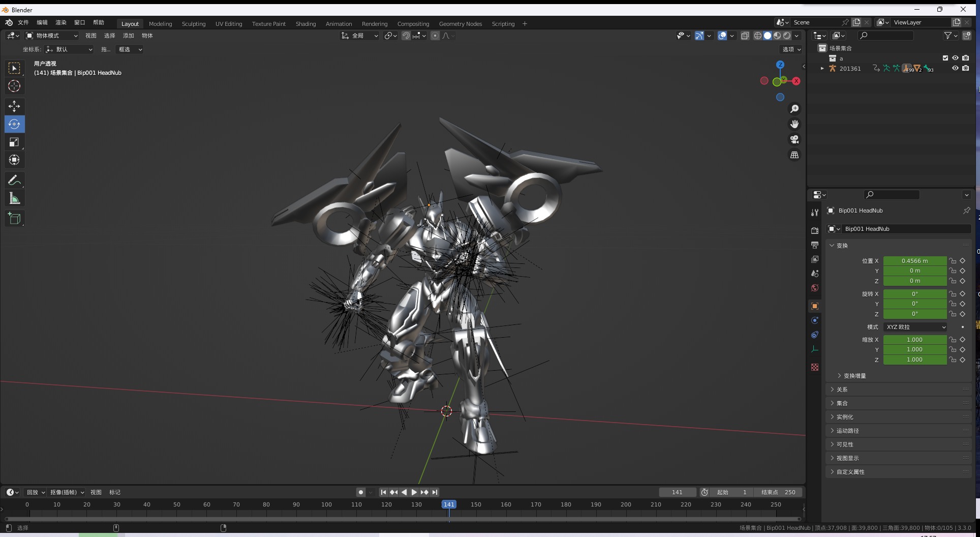Switch to Modeling workspace tab

pyautogui.click(x=160, y=24)
